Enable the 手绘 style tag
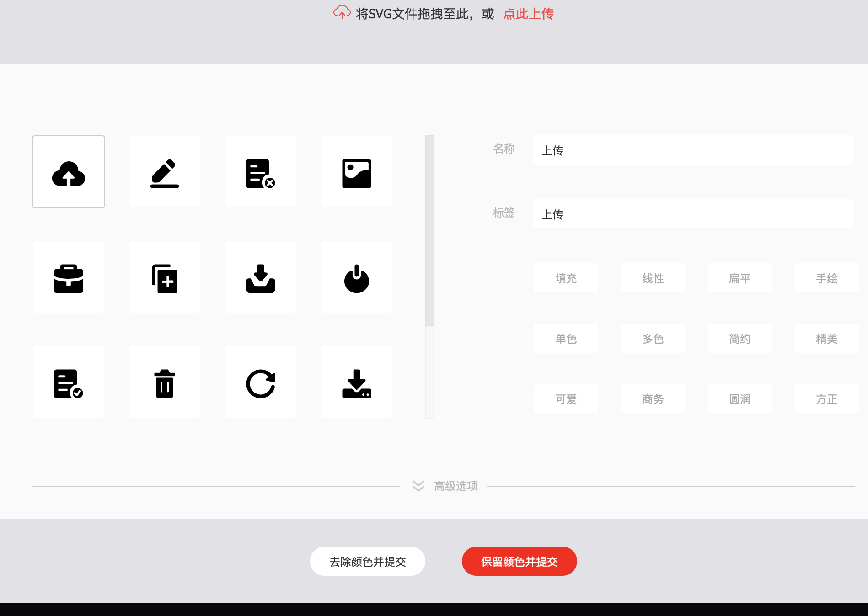 pyautogui.click(x=826, y=278)
